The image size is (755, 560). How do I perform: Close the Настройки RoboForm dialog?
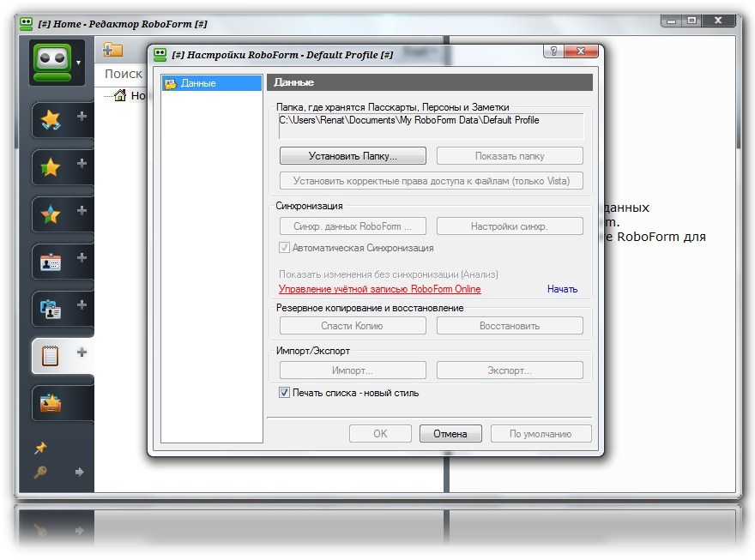coord(581,51)
